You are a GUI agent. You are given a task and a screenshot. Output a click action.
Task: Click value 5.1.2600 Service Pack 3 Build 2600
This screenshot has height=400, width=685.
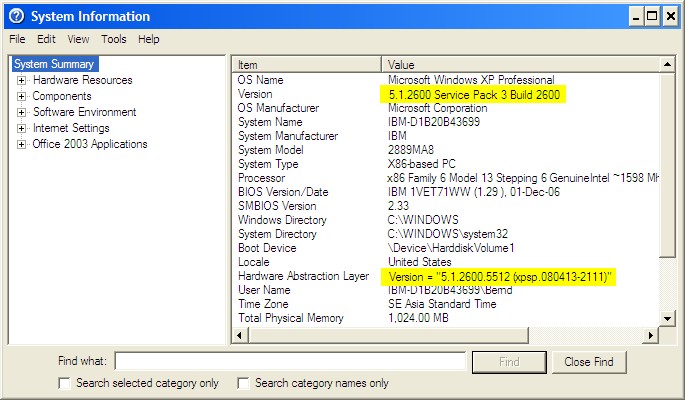[474, 95]
